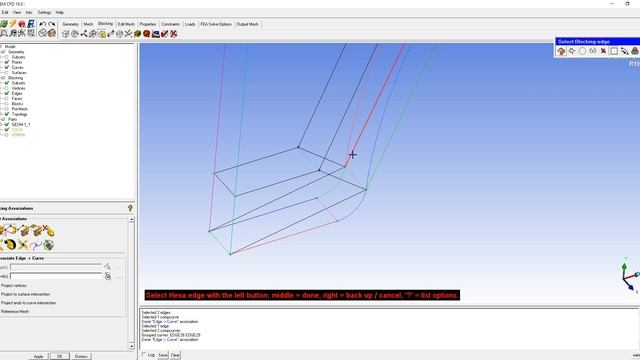Click the red X cancel icon in selection toolbar

pos(603,51)
